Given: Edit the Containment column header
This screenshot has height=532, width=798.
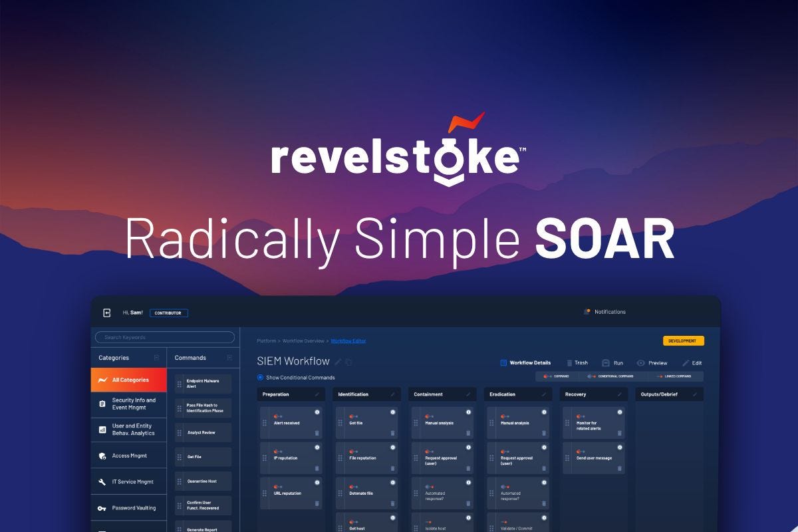Looking at the screenshot, I should [469, 394].
